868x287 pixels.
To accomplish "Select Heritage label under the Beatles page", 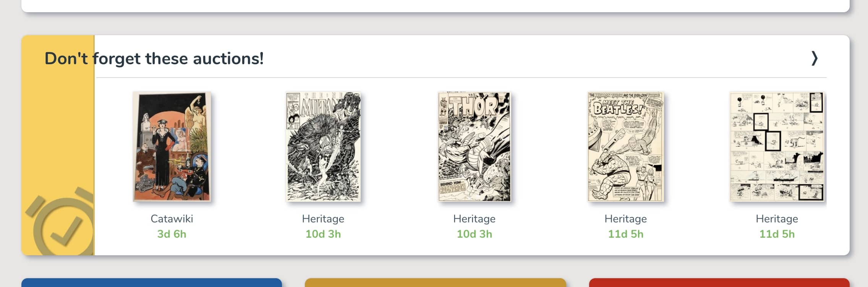I will [626, 219].
